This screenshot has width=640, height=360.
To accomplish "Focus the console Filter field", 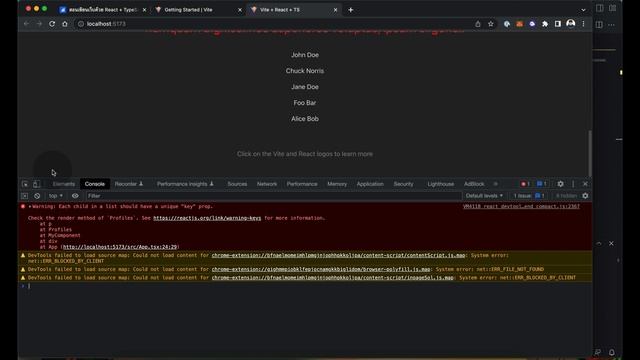I will tap(273, 196).
